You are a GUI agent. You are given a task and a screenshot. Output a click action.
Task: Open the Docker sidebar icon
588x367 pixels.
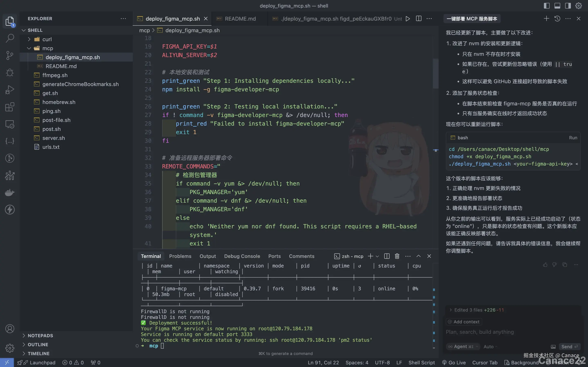pos(10,192)
